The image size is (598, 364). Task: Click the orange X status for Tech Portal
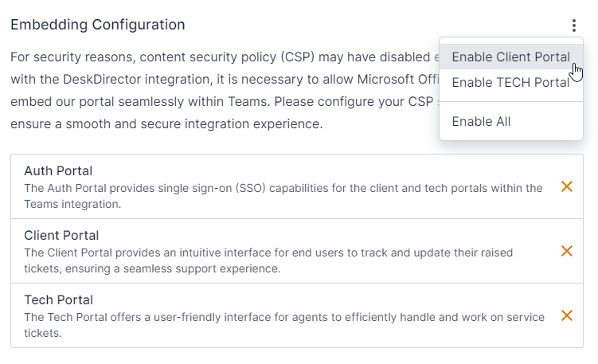[567, 315]
